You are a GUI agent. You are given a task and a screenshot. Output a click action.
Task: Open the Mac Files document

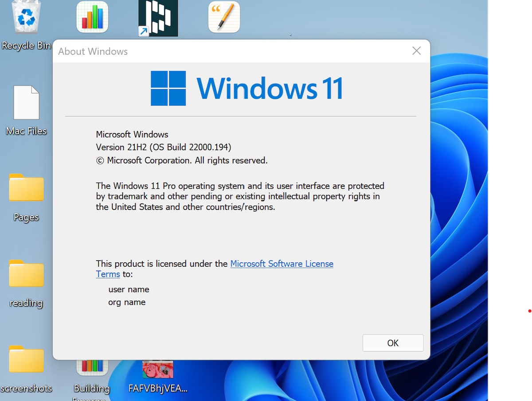[27, 103]
